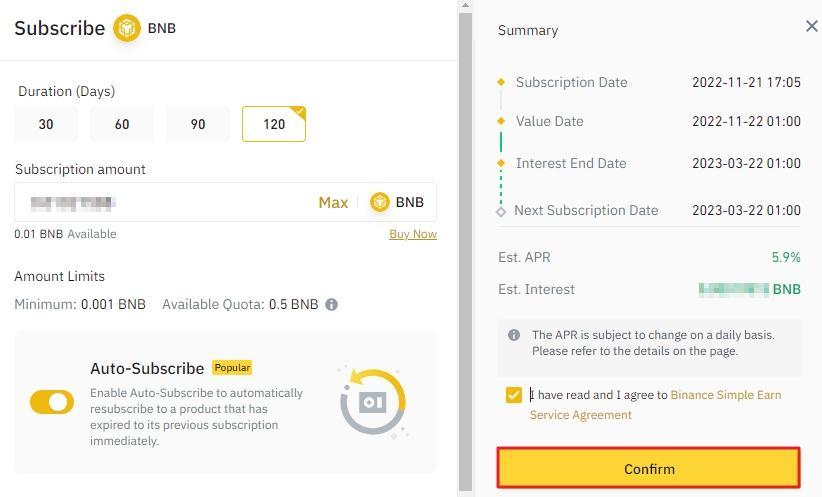Image resolution: width=822 pixels, height=497 pixels.
Task: Choose the 90 days duration
Action: pyautogui.click(x=198, y=124)
